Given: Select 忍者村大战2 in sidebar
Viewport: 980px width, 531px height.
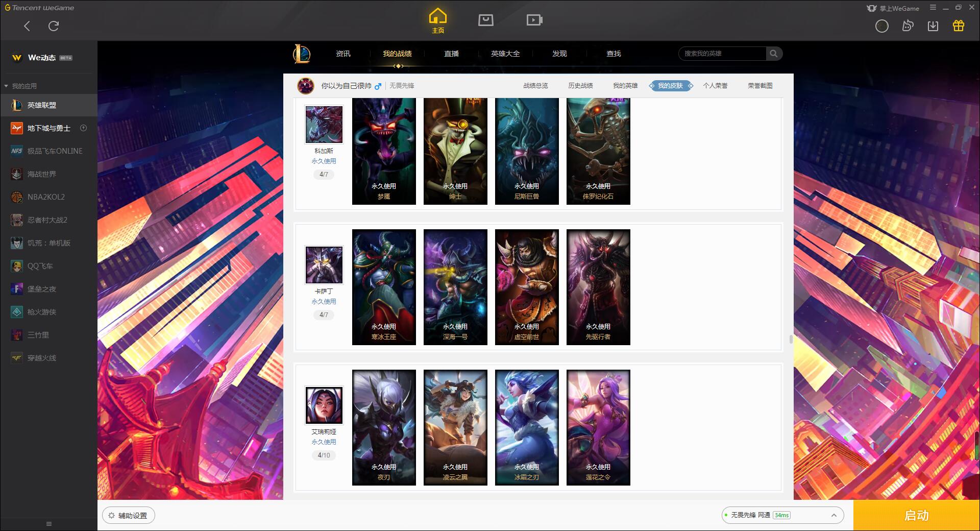Looking at the screenshot, I should pos(48,220).
